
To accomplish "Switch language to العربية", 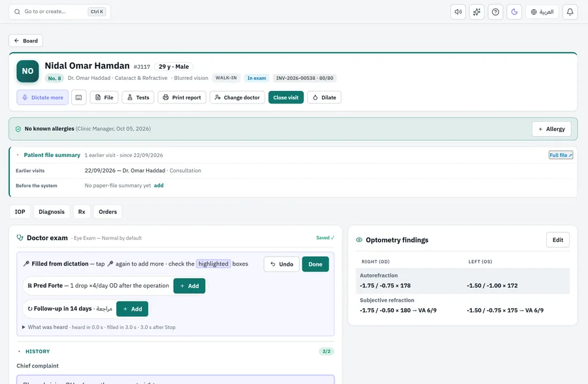I will click(542, 12).
